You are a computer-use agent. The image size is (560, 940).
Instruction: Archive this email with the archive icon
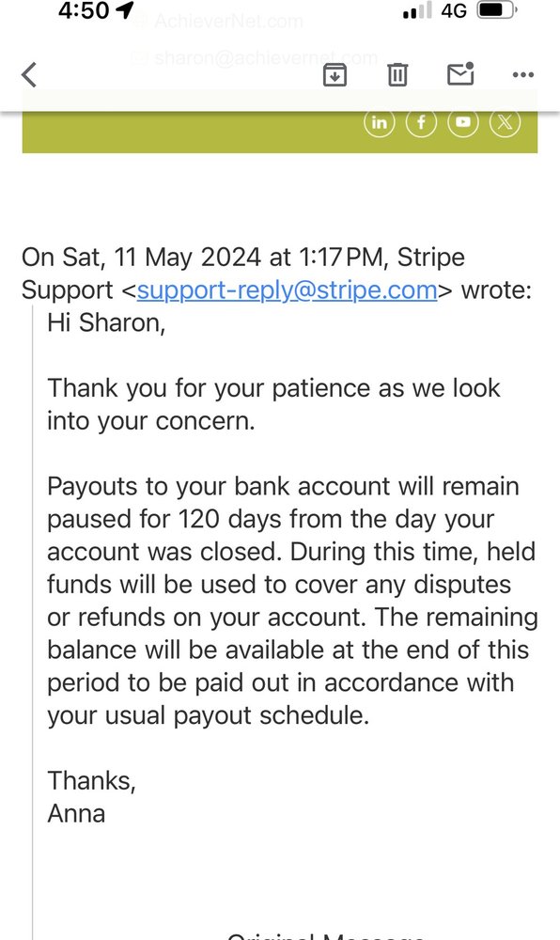pyautogui.click(x=334, y=75)
